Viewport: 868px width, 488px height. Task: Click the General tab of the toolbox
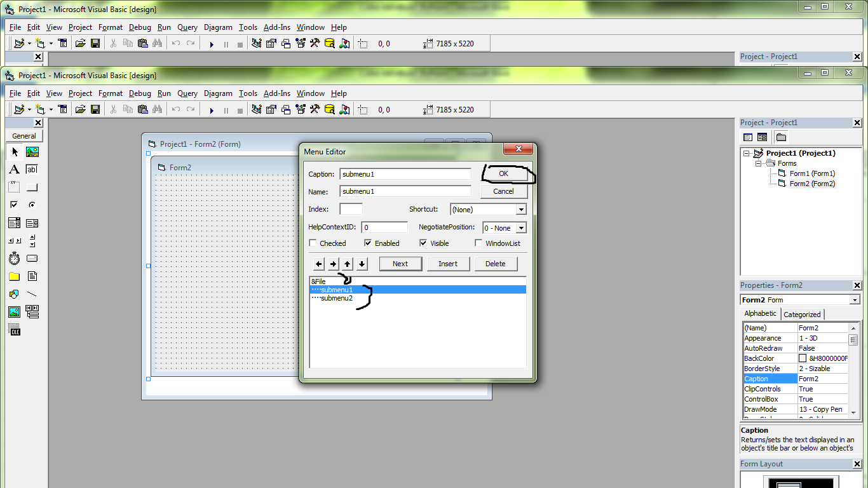(24, 136)
